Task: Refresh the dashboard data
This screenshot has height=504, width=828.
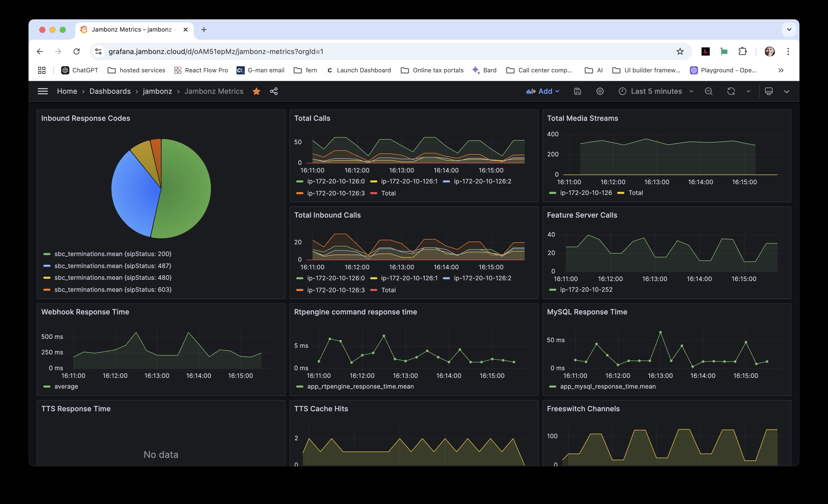Action: coord(731,91)
